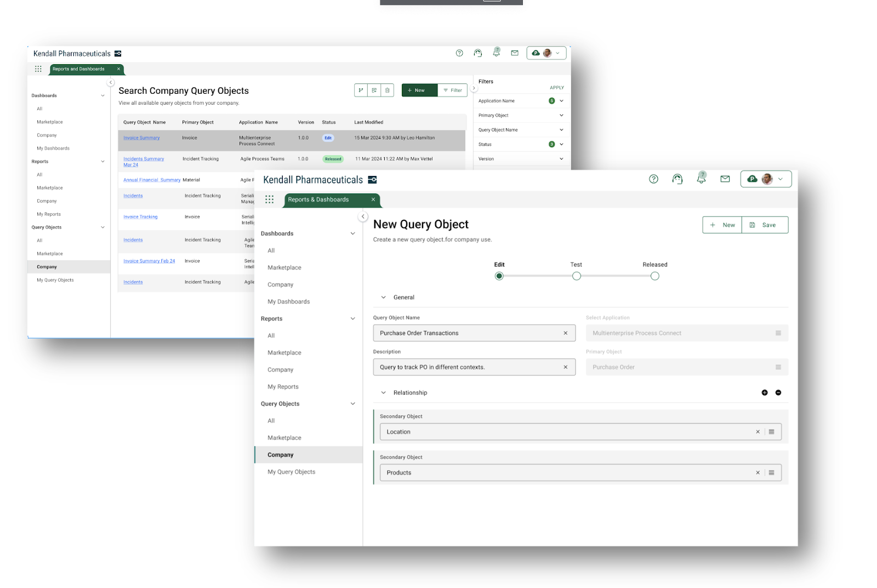Click the middle toolbar icon beside trash
Screen dimensions: 877x588
[x=374, y=90]
